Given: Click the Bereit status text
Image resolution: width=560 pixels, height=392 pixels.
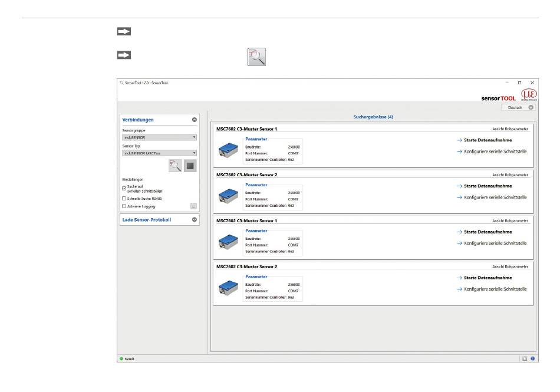Looking at the screenshot, I should pyautogui.click(x=129, y=359).
